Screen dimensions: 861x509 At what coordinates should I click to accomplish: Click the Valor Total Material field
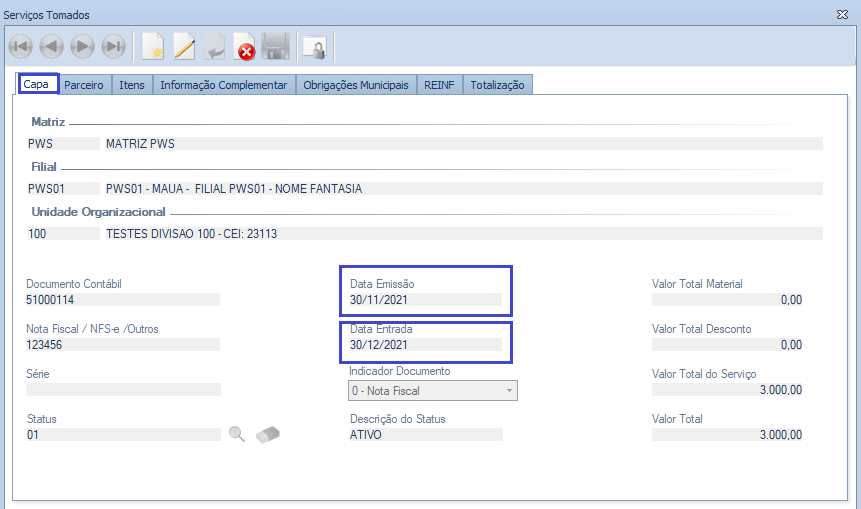[727, 299]
